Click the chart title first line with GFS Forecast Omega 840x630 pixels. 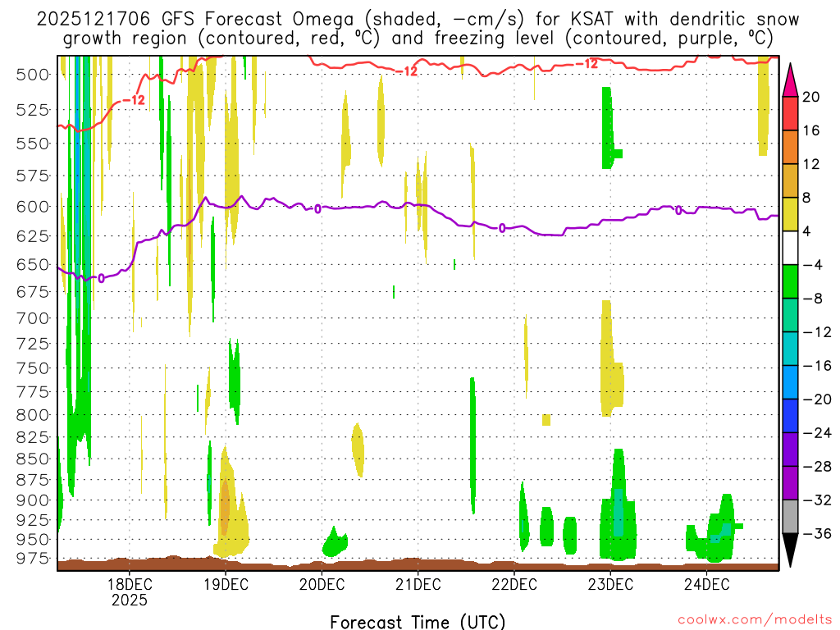click(x=418, y=20)
